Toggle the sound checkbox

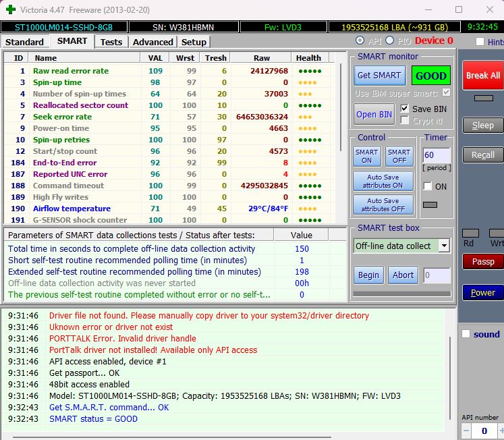coord(466,333)
